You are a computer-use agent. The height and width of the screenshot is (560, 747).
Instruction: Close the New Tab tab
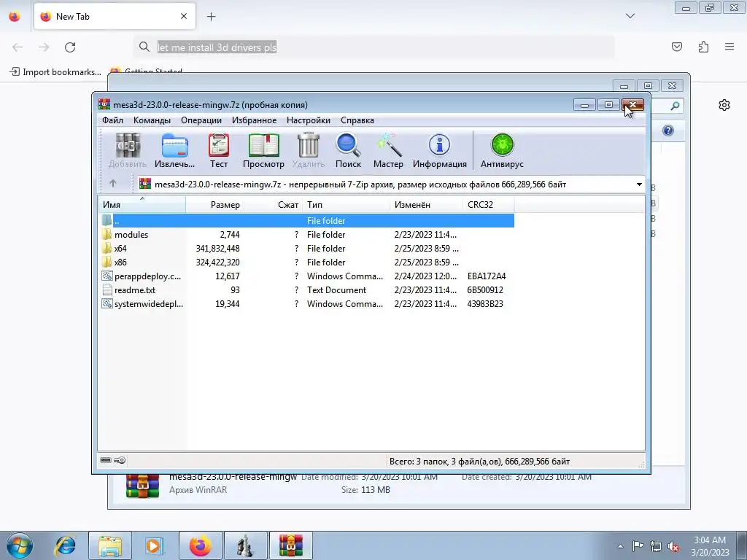(184, 16)
